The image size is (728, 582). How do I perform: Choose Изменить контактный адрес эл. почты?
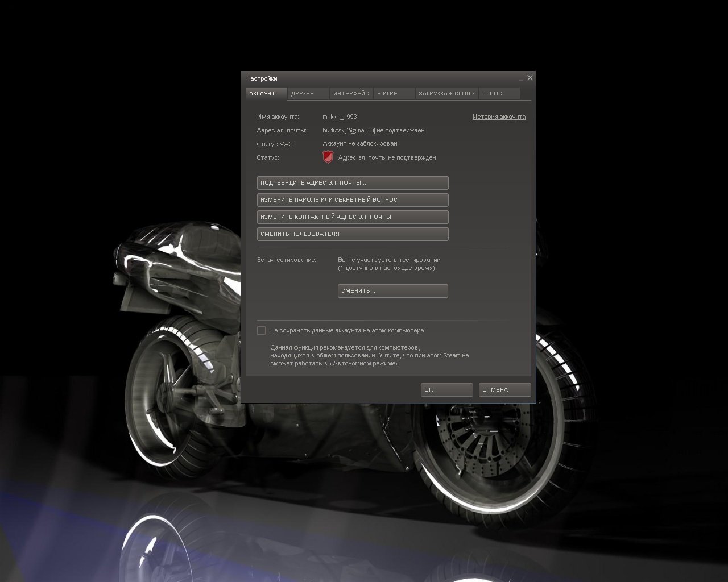tap(353, 217)
